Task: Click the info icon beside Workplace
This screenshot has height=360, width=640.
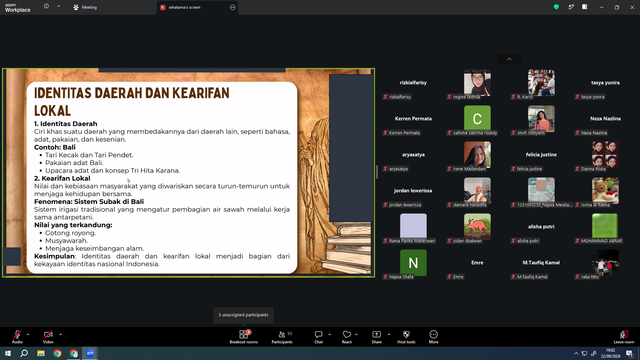Action: 46,7
